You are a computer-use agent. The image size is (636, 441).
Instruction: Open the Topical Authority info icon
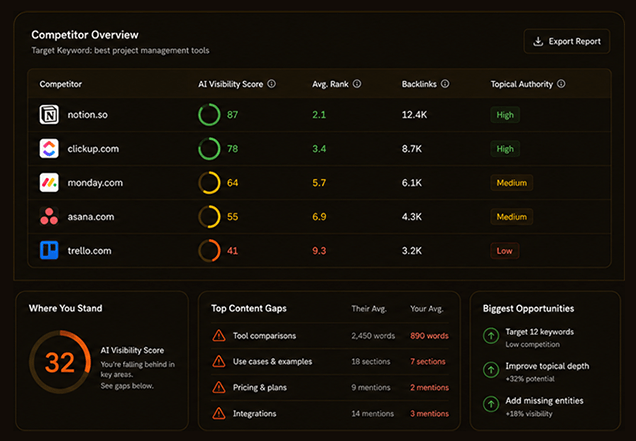[x=561, y=84]
